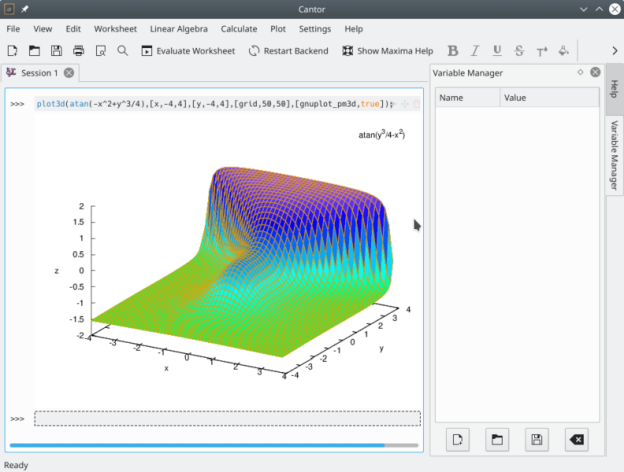624x472 pixels.
Task: Expand the toolbar overflow chevron
Action: (614, 50)
